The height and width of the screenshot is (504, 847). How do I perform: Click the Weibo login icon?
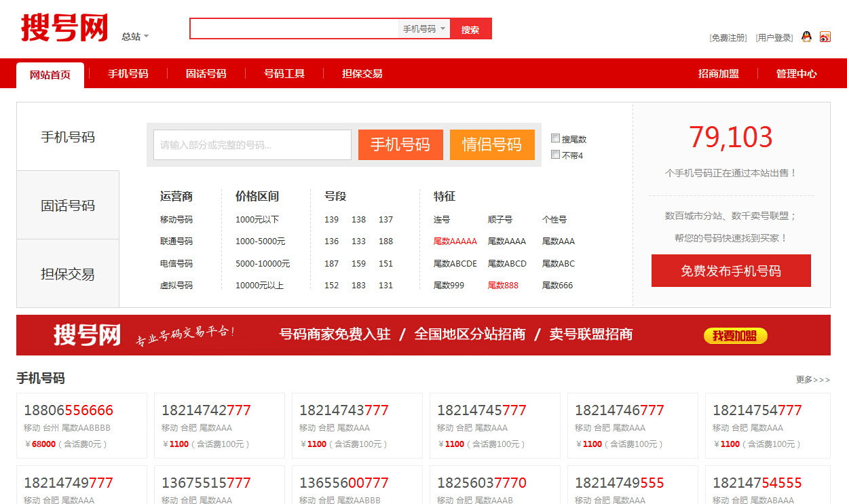pyautogui.click(x=825, y=37)
